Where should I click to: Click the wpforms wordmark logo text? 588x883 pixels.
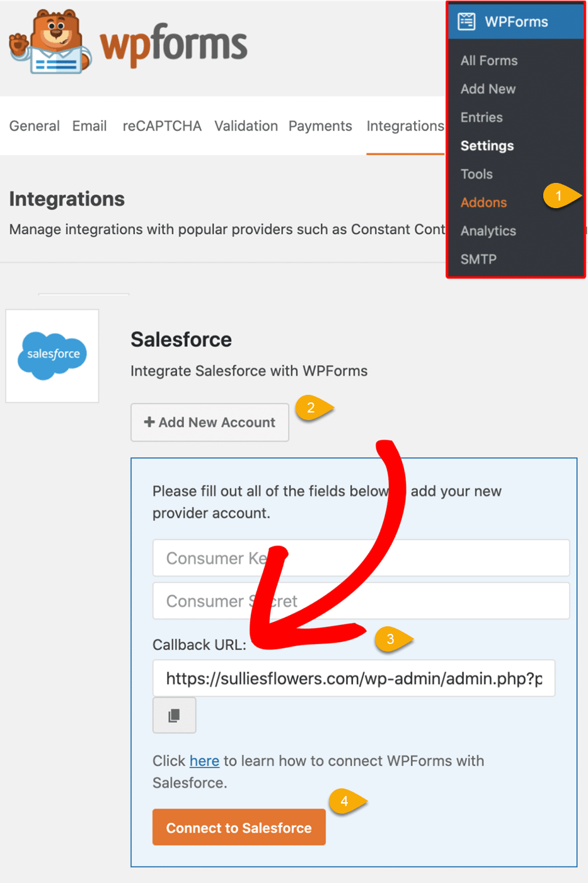(x=174, y=44)
